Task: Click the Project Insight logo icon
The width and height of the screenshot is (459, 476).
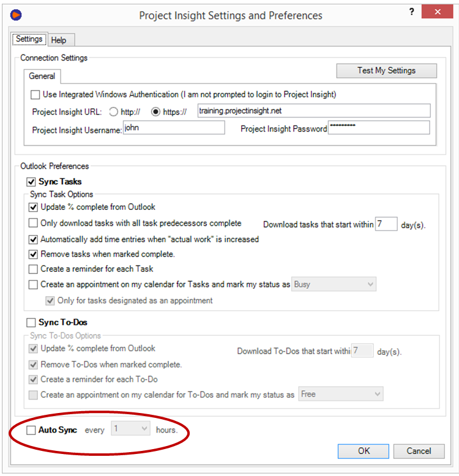Action: [x=16, y=15]
